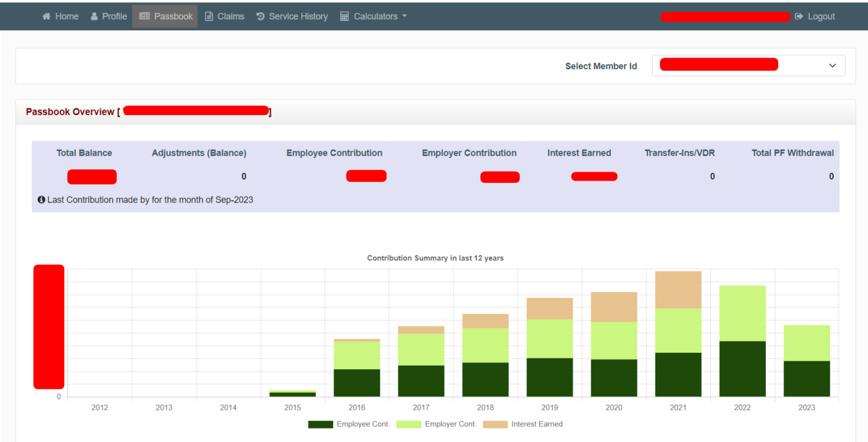This screenshot has width=868, height=442.
Task: Click the Service History clock icon
Action: coord(260,16)
